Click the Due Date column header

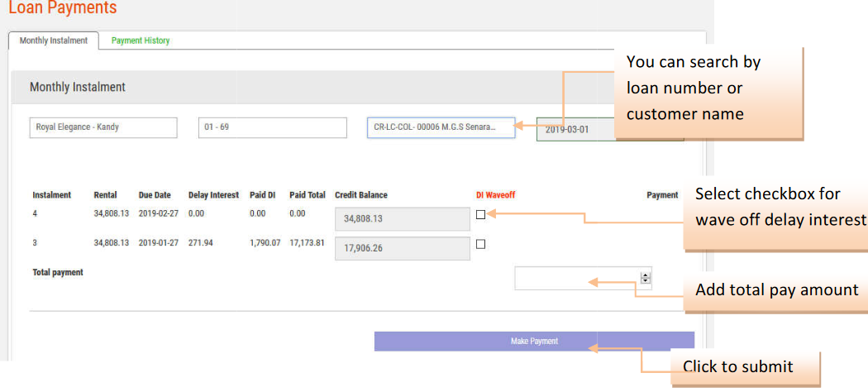coord(155,195)
